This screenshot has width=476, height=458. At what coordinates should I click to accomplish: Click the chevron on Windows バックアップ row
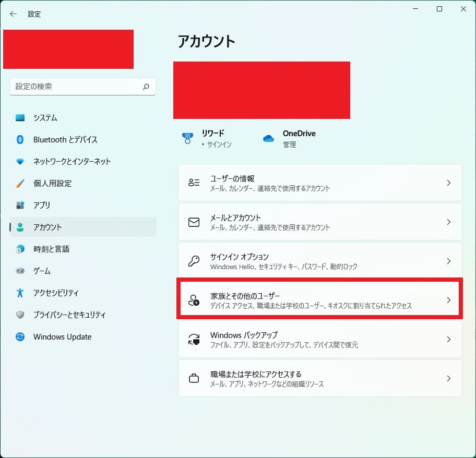coord(449,339)
